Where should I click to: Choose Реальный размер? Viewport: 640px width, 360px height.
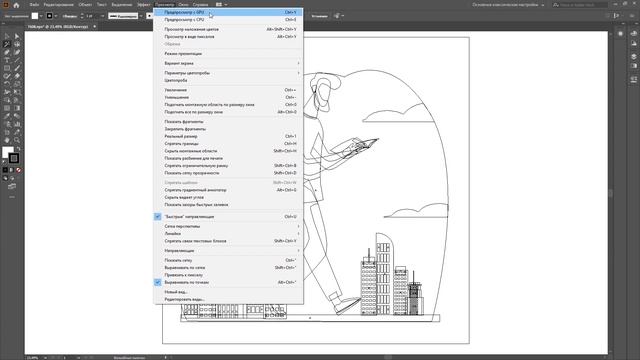[229, 136]
